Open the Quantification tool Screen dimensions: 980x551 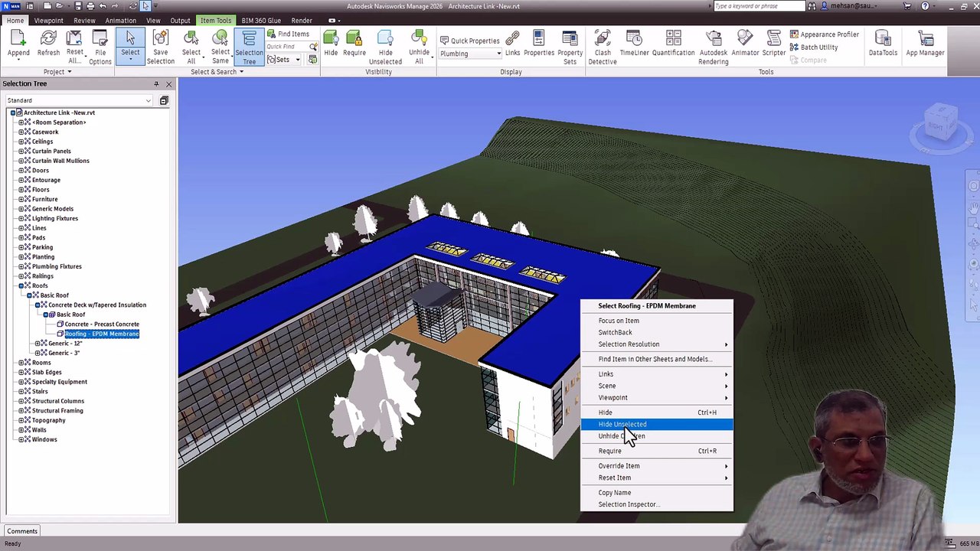pyautogui.click(x=673, y=44)
